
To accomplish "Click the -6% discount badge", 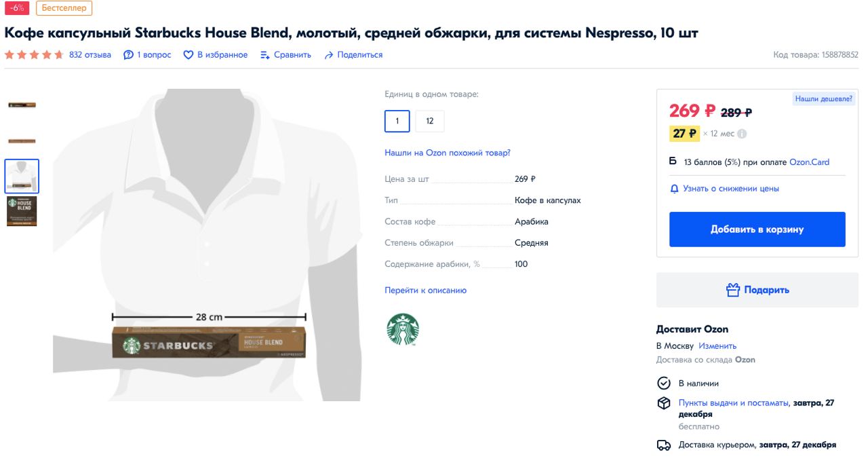I will [x=18, y=8].
